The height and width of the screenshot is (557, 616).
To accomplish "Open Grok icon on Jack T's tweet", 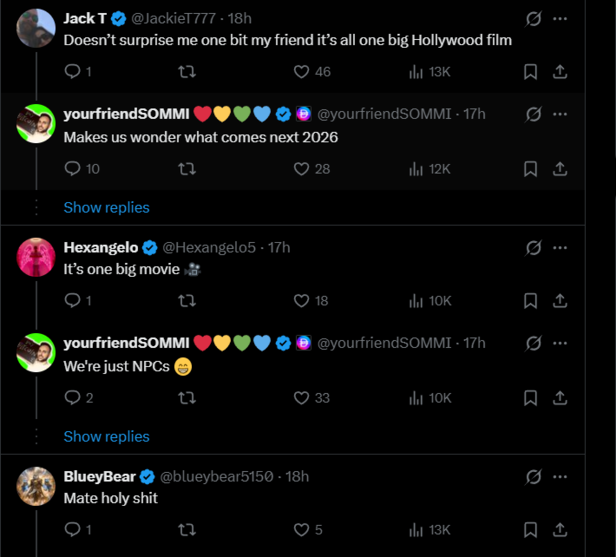I will pos(534,19).
